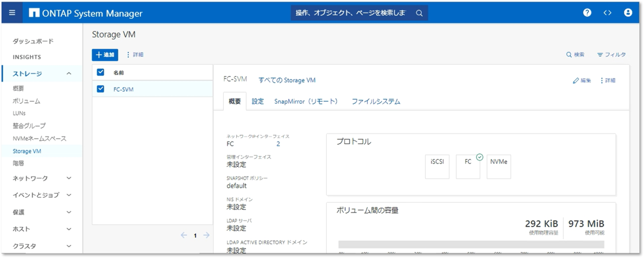Uncheck the FC-SVM row checkbox
644x258 pixels.
pyautogui.click(x=100, y=89)
